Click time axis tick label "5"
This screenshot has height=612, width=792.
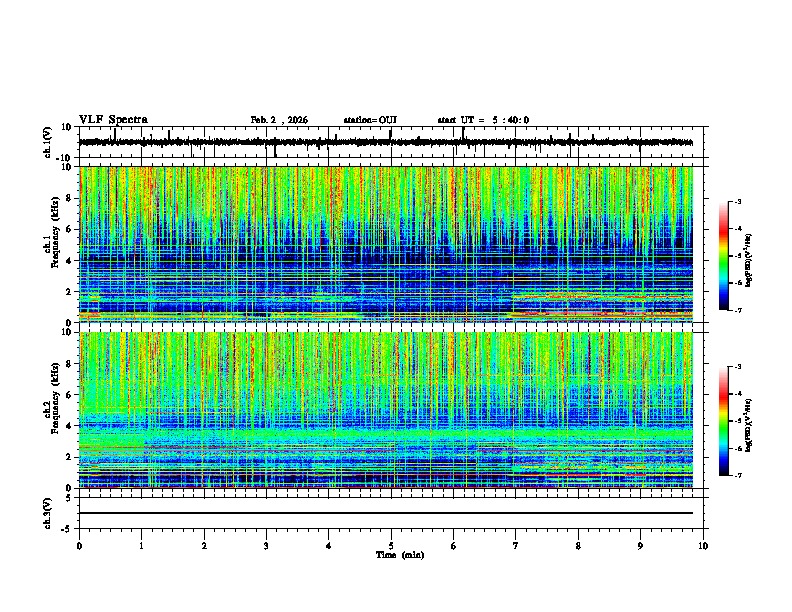point(391,546)
